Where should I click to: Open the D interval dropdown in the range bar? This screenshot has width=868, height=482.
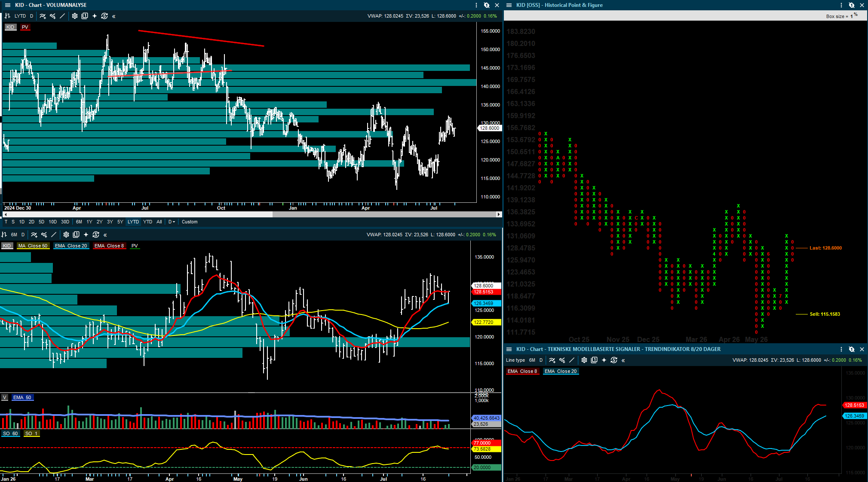pyautogui.click(x=172, y=222)
